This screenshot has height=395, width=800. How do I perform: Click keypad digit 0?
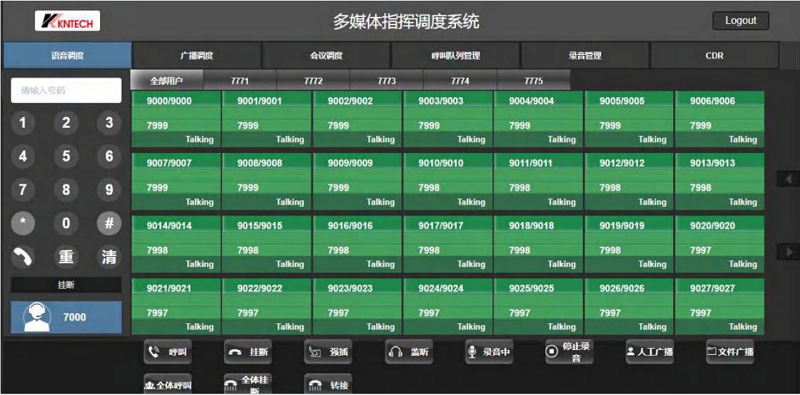66,223
